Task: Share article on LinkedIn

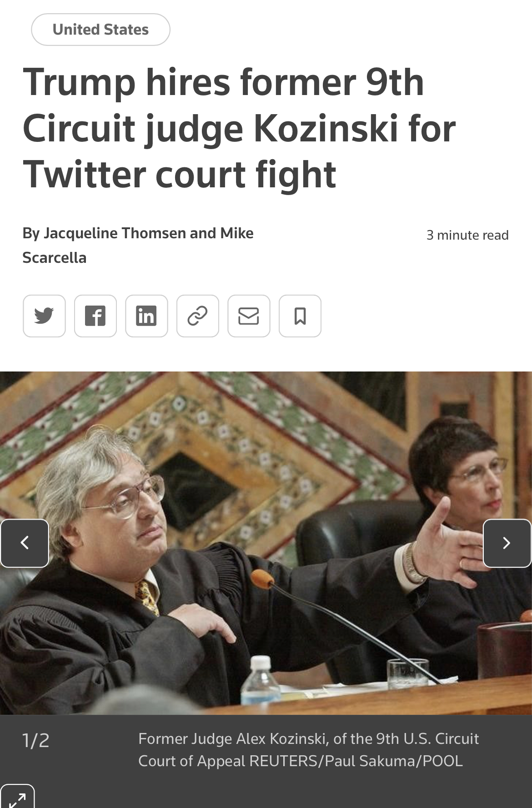Action: [146, 316]
